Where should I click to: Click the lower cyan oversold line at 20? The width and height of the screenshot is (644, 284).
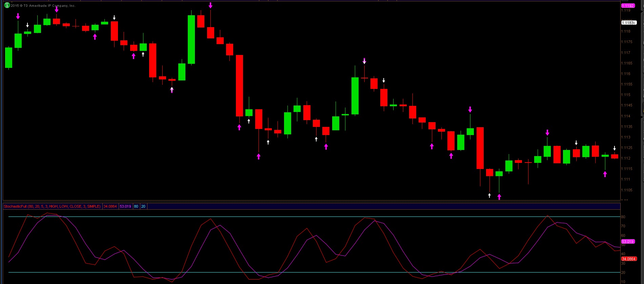point(305,272)
